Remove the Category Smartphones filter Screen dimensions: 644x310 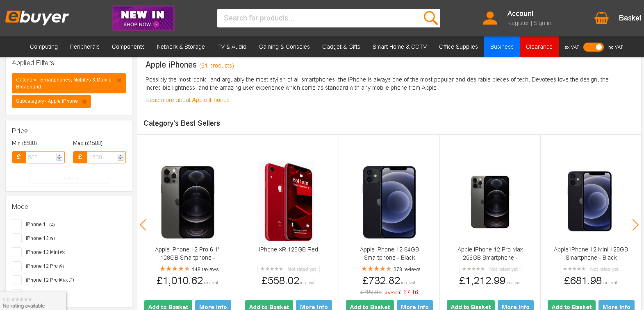pyautogui.click(x=119, y=80)
